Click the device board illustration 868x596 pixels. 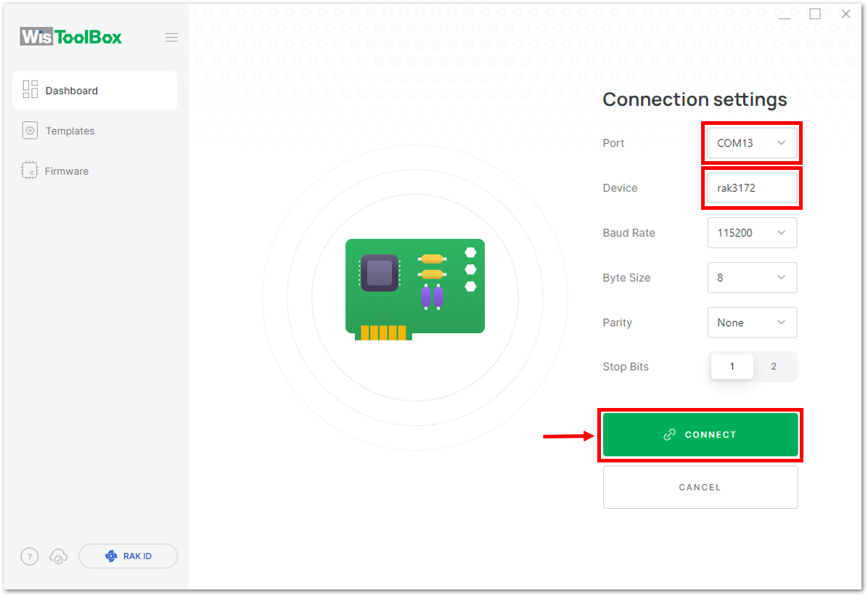[414, 289]
